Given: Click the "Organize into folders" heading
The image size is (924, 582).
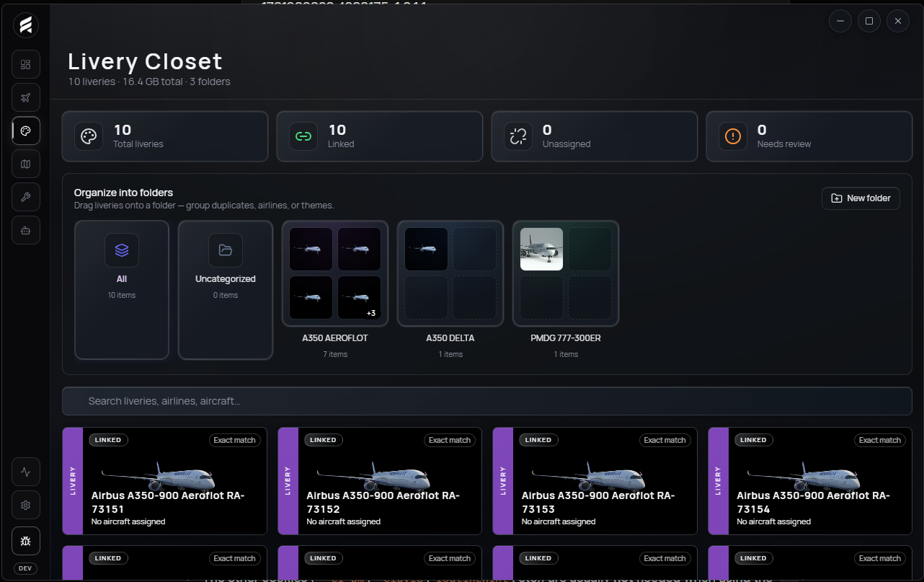Looking at the screenshot, I should pyautogui.click(x=123, y=193).
